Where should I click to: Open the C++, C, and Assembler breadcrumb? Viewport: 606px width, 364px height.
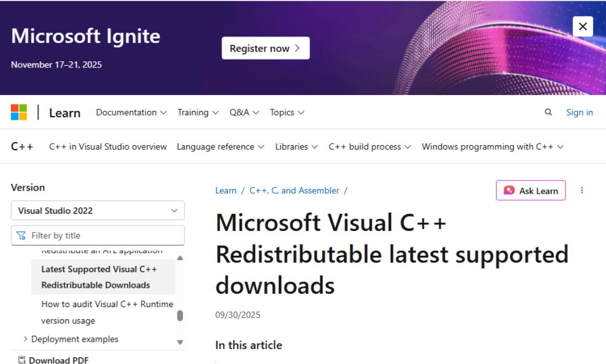point(294,191)
